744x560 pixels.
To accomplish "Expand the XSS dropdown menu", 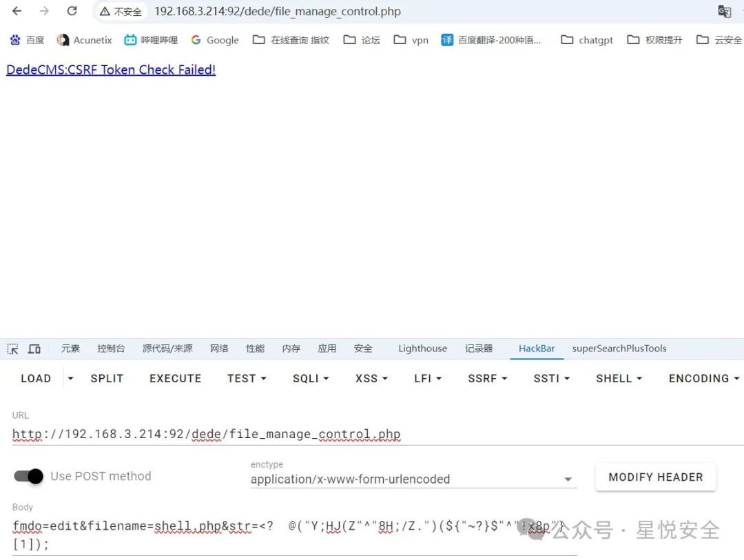I will pyautogui.click(x=371, y=378).
